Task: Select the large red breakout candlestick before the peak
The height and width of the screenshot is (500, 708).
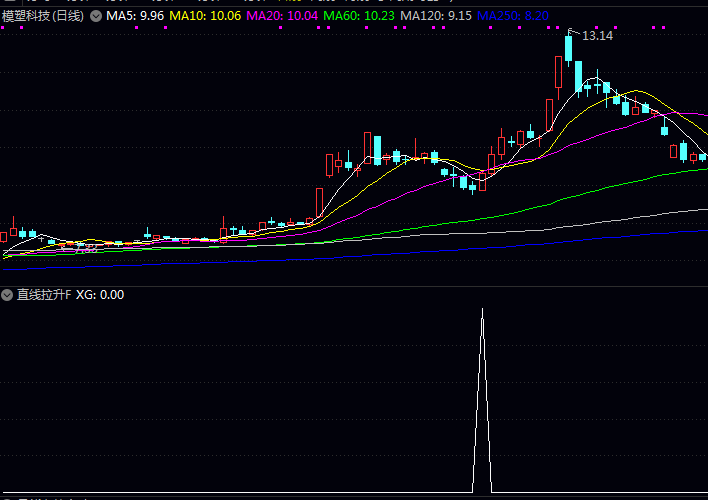Action: tap(557, 72)
